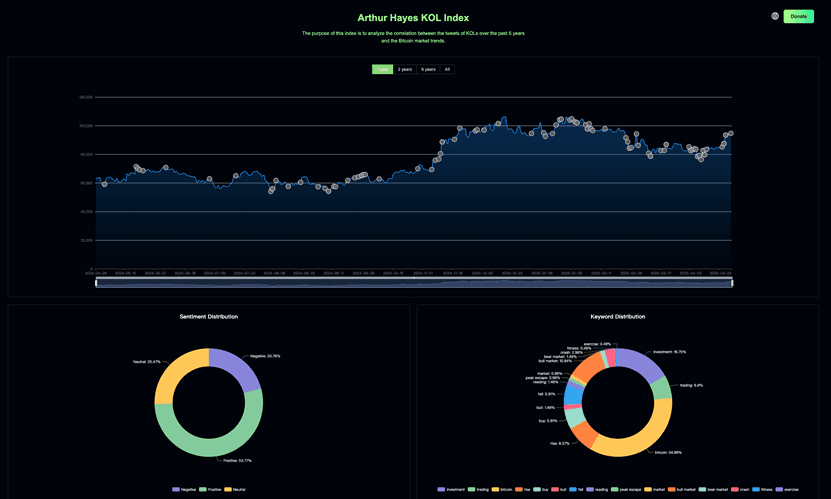Screen dimensions: 831x499
Task: Grab the right handle of the zoom slider
Action: coord(732,283)
